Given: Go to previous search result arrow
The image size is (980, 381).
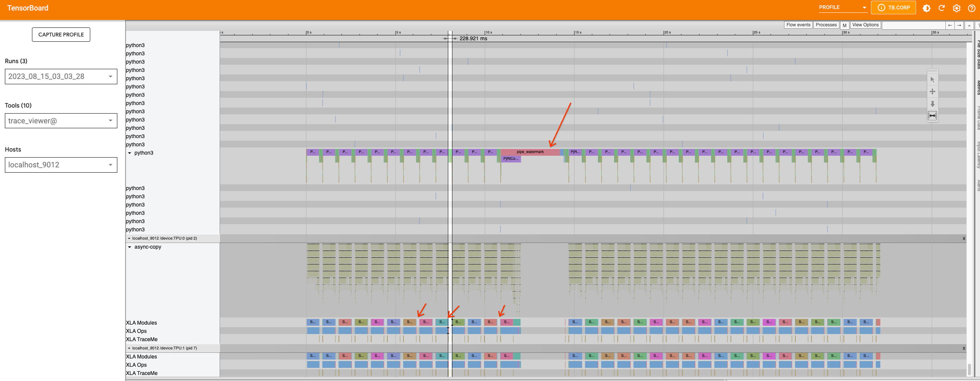Looking at the screenshot, I should pyautogui.click(x=950, y=25).
